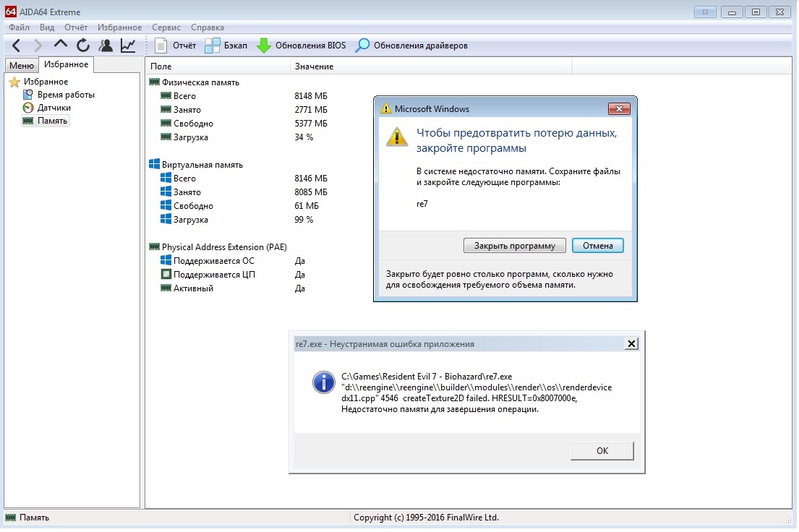Click the 34 % load value
This screenshot has width=799, height=532.
pos(304,137)
